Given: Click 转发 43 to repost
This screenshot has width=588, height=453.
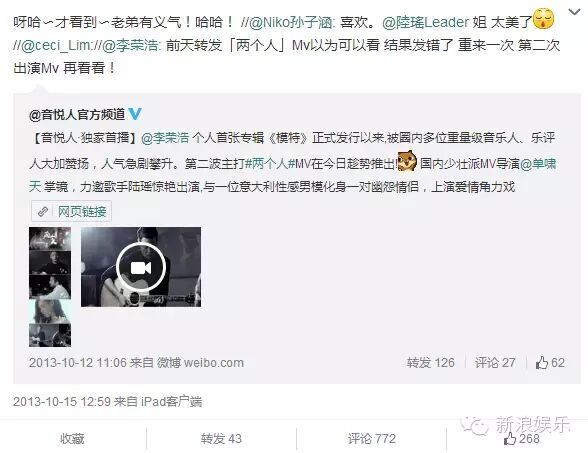Looking at the screenshot, I should coord(221,438).
